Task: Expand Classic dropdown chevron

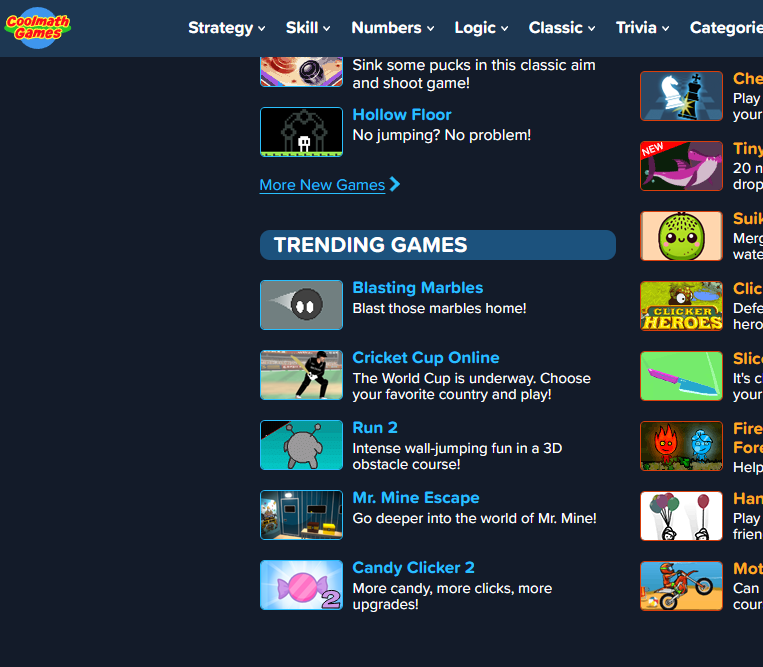Action: (592, 29)
